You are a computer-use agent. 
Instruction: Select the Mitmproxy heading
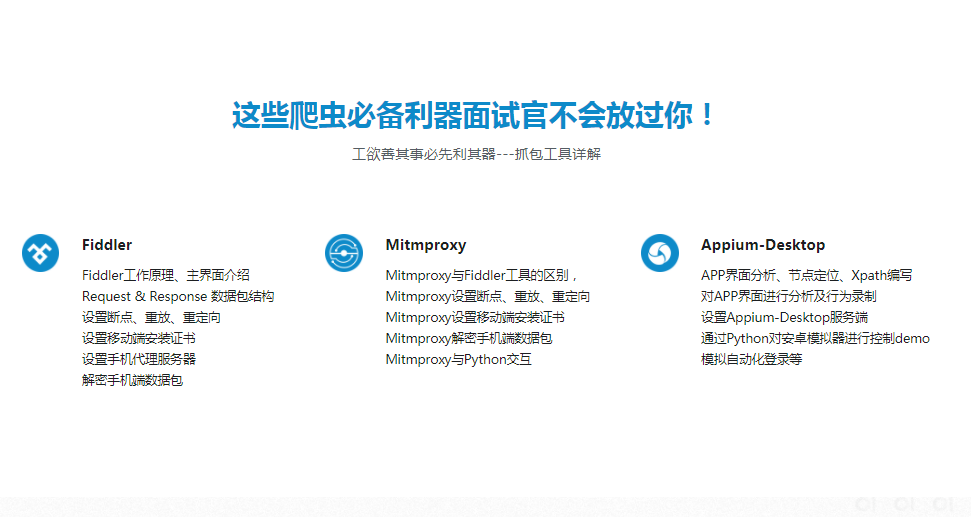[x=425, y=245]
